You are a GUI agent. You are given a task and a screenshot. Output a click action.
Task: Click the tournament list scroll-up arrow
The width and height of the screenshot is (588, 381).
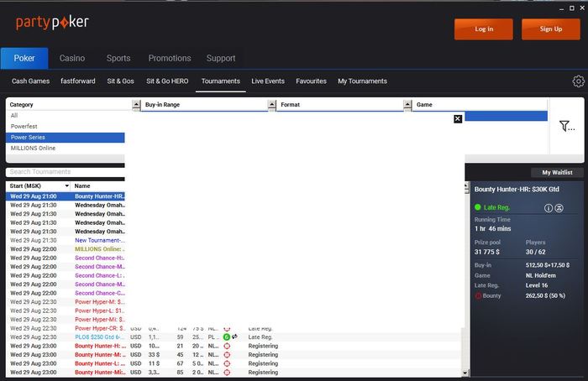(466, 185)
